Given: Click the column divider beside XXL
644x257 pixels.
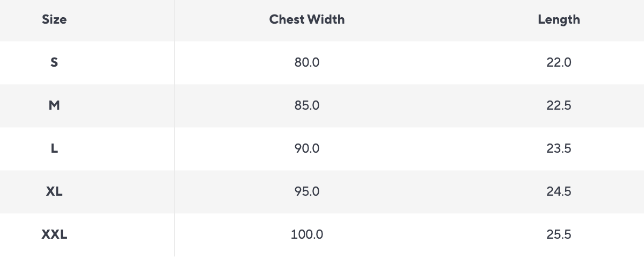Looking at the screenshot, I should 174,234.
